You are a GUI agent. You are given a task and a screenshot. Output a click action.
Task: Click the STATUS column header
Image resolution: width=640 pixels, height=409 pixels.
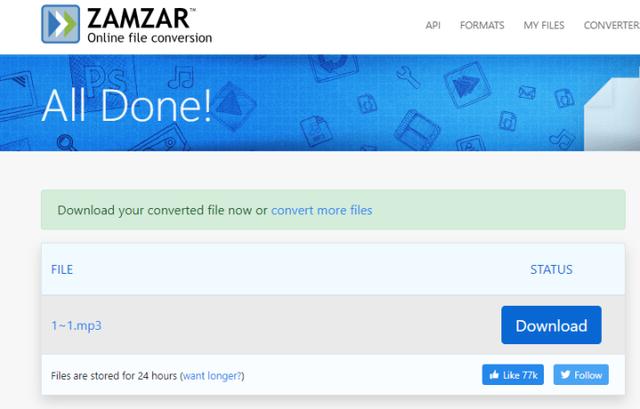point(551,269)
